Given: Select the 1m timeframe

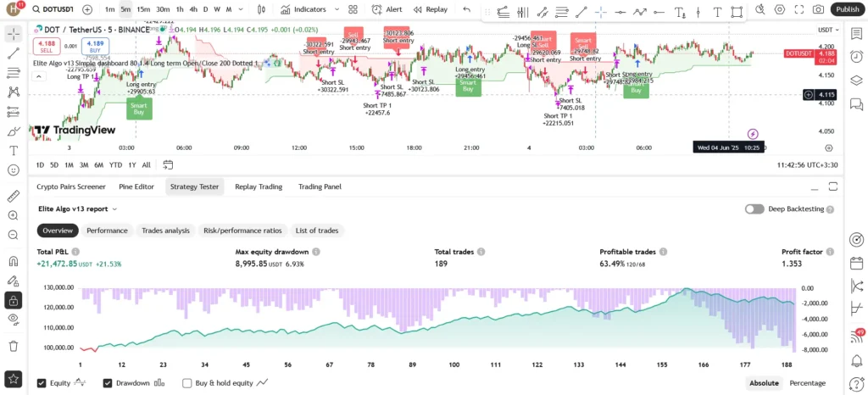Looking at the screenshot, I should click(x=109, y=9).
